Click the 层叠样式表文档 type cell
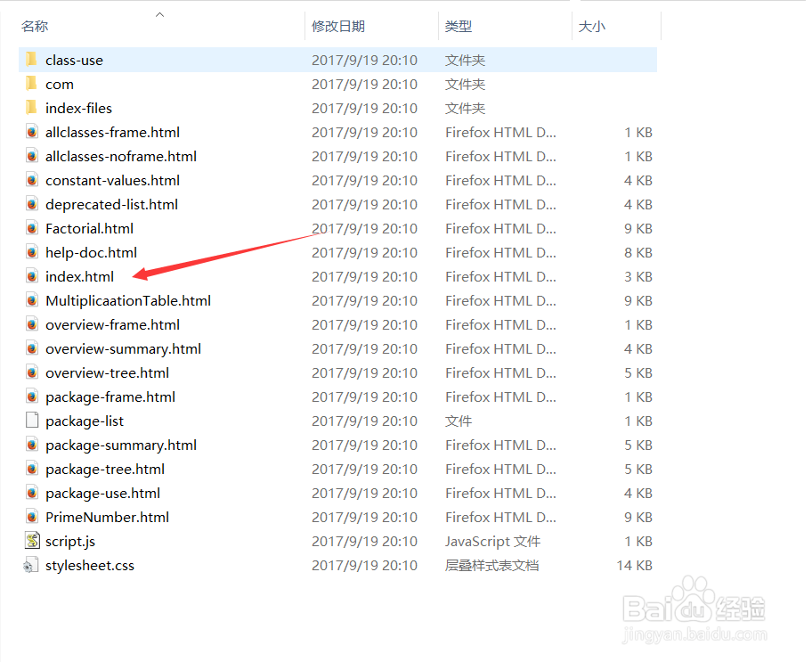Viewport: 812px width, 662px height. [x=492, y=566]
